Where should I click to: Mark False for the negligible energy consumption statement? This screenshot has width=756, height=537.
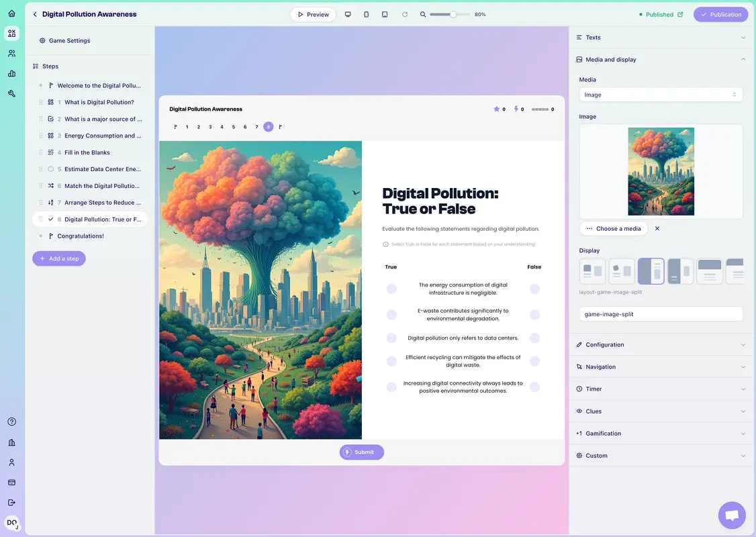[x=534, y=289]
